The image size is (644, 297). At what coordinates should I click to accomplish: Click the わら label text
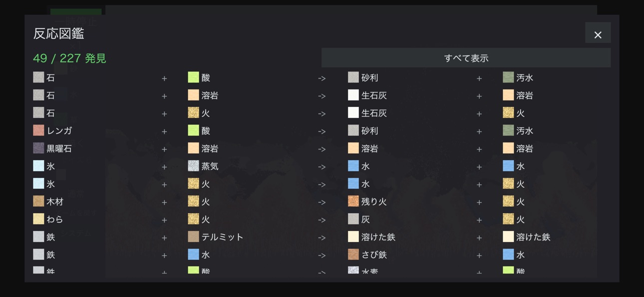[x=55, y=219]
